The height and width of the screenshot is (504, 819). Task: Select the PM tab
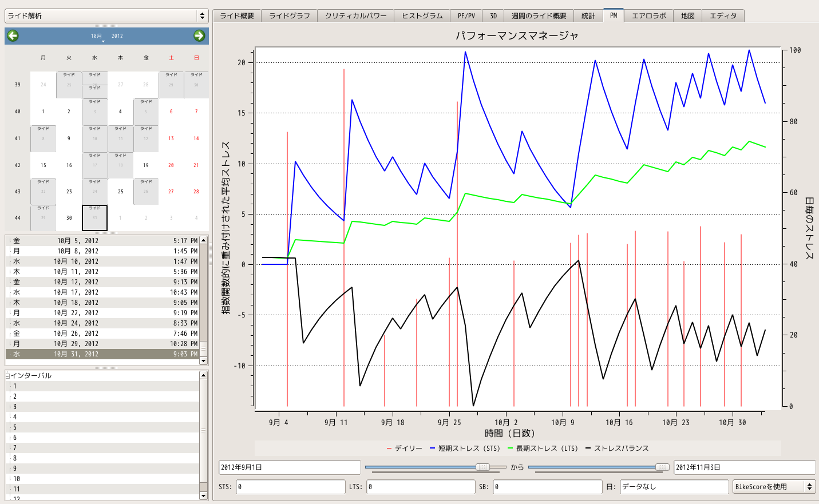point(614,15)
